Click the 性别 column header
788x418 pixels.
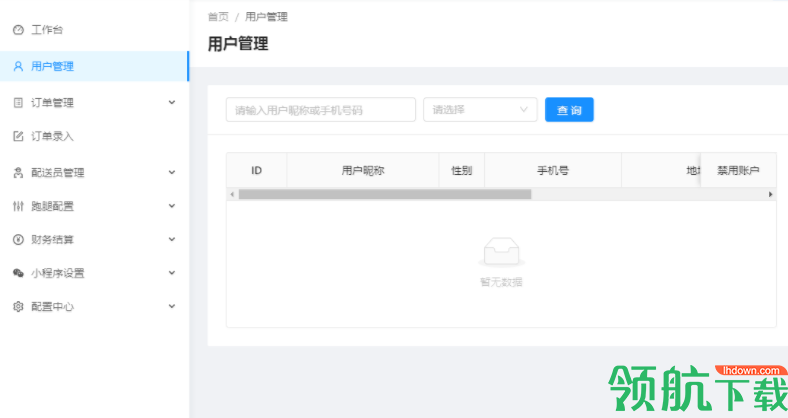(x=461, y=171)
